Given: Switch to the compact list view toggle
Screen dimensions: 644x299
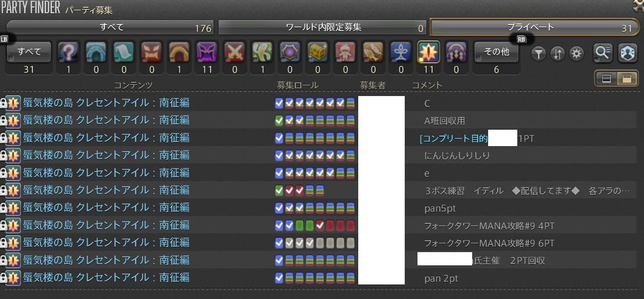Looking at the screenshot, I should [x=607, y=79].
